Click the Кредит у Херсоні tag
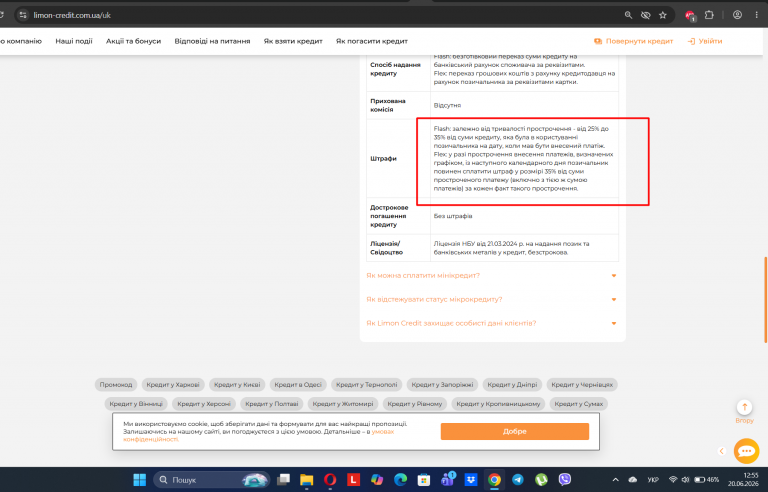The height and width of the screenshot is (492, 768). coord(204,404)
